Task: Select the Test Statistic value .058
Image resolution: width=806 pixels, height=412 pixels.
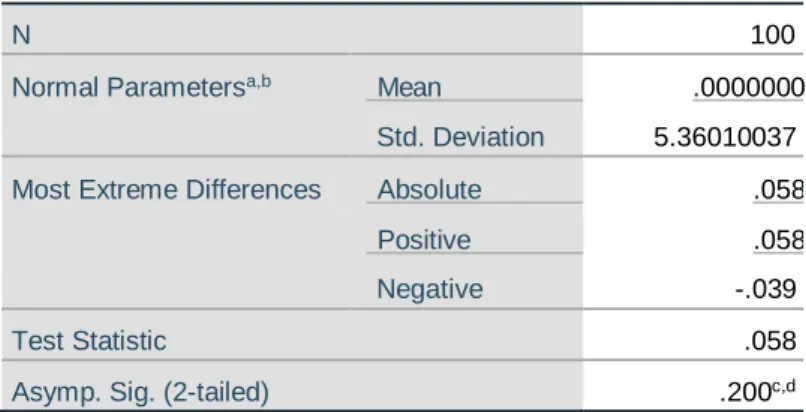Action: 771,341
